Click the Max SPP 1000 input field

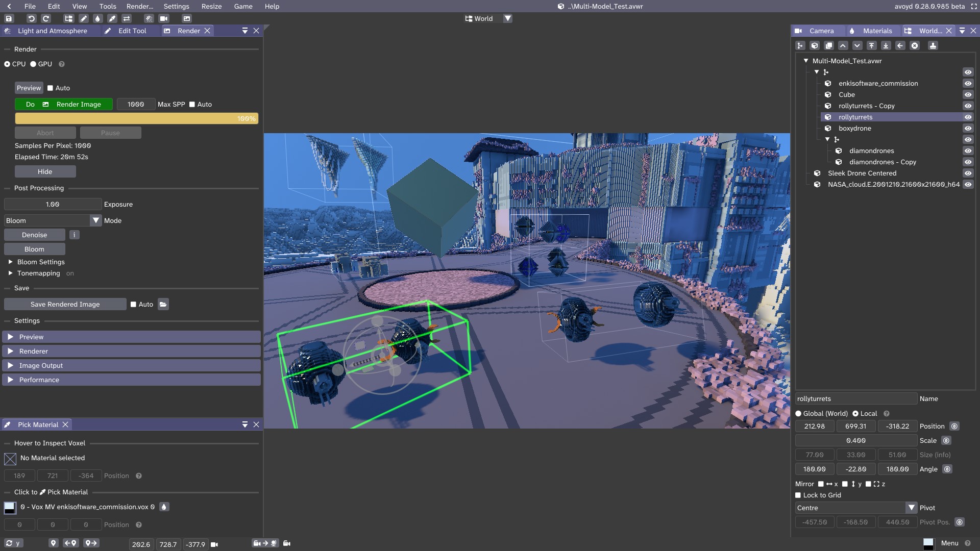136,105
